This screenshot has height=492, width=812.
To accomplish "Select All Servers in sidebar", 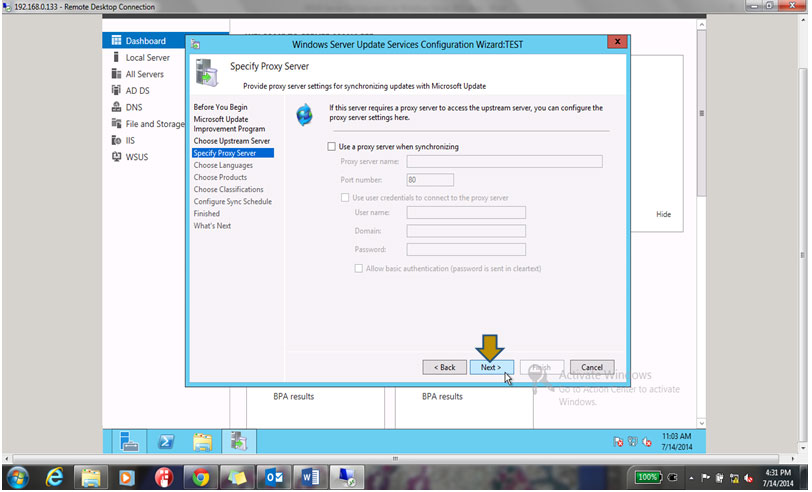I will point(144,74).
